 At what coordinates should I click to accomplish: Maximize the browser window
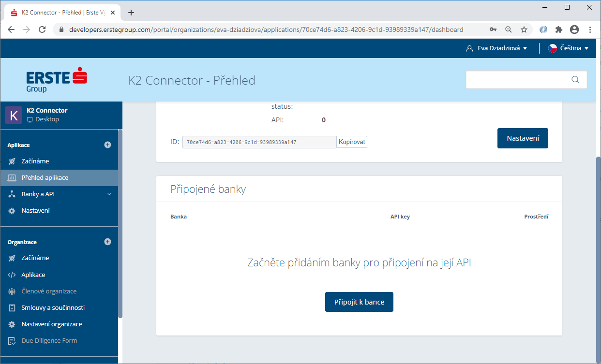coord(567,7)
